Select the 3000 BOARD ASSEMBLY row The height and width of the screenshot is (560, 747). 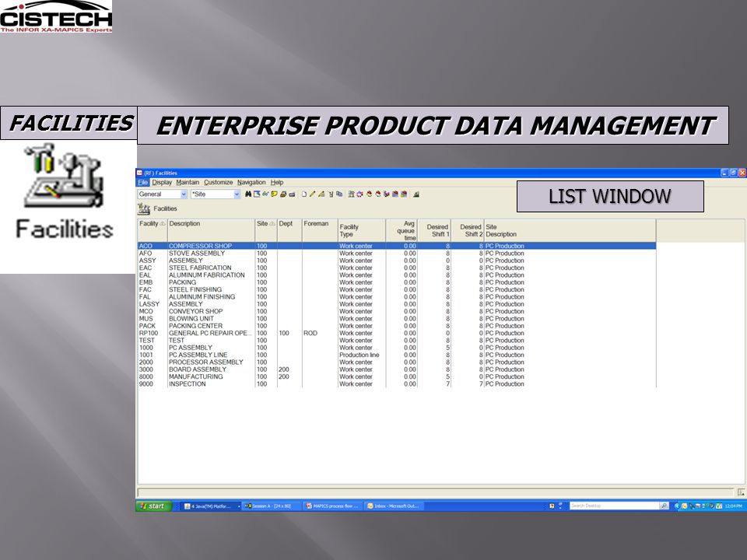[x=397, y=369]
